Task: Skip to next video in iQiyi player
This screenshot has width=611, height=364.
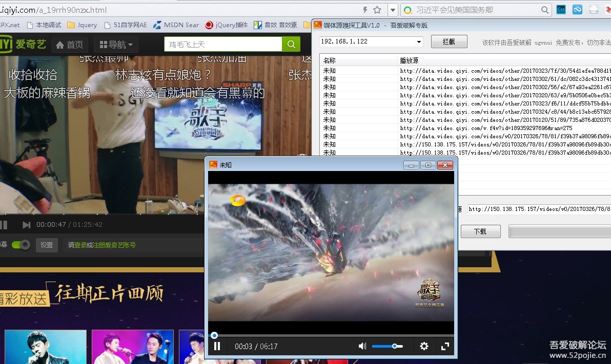Action: point(26,225)
